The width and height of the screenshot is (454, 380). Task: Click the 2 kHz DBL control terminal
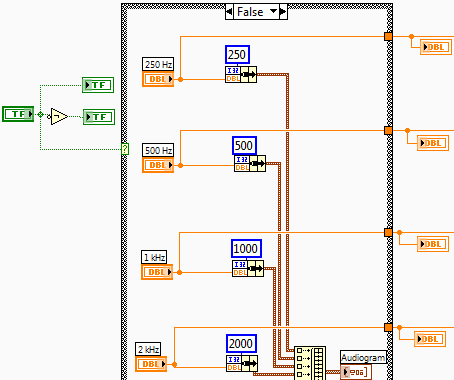click(151, 364)
